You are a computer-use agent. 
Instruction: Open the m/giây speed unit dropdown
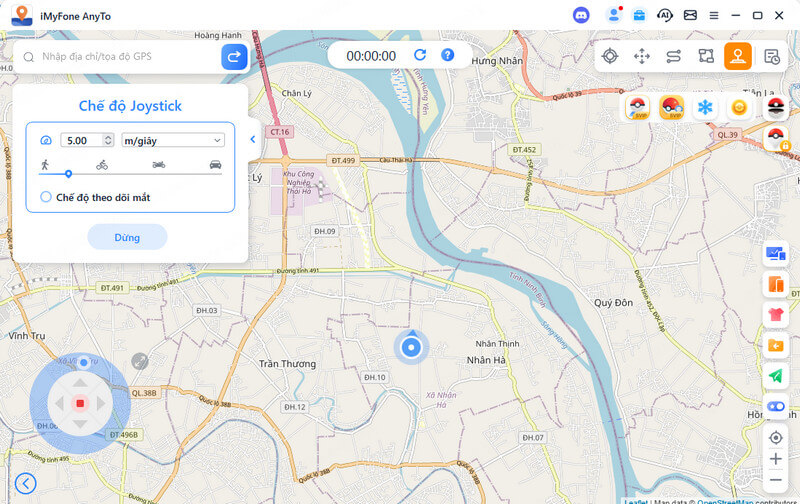click(172, 140)
